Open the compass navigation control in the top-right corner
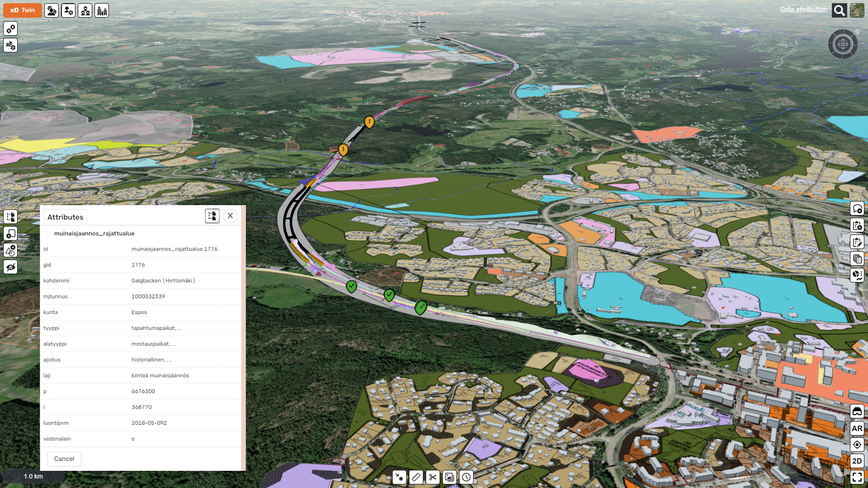This screenshot has width=868, height=488. click(842, 44)
